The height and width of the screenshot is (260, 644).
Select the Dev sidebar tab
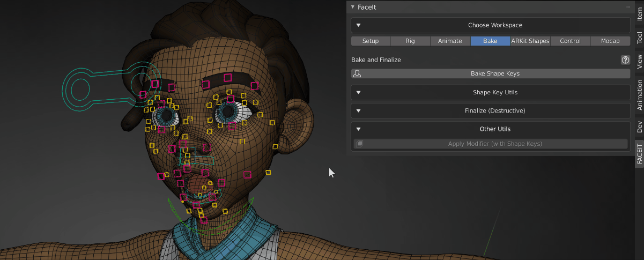point(639,127)
